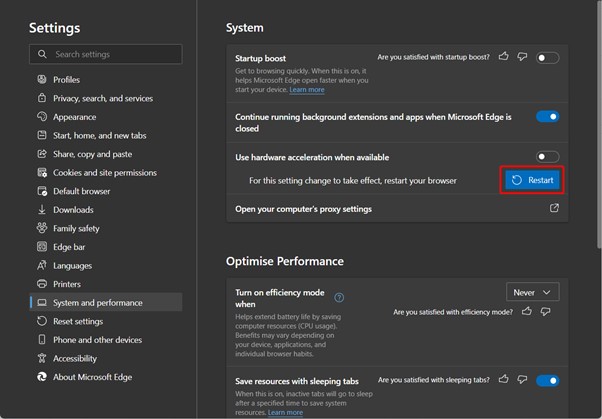Enable the Startup boost toggle
This screenshot has width=602, height=419.
click(x=547, y=58)
